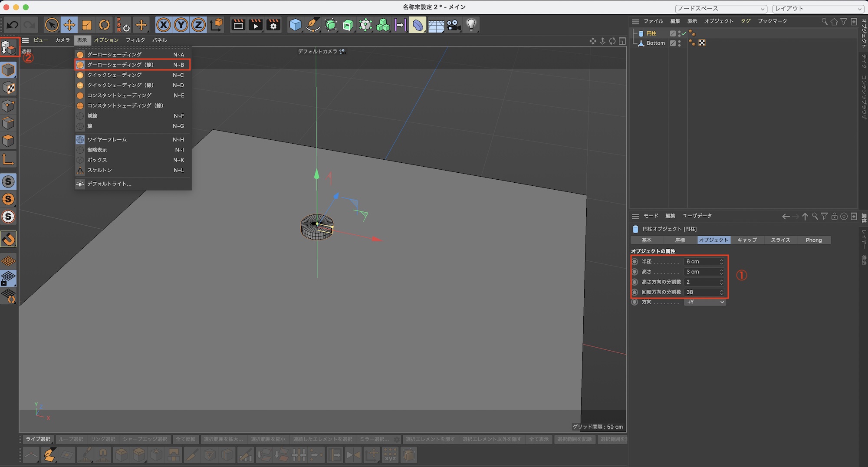Click the ループ選択 button
Screen dimensions: 868x467
coord(71,439)
